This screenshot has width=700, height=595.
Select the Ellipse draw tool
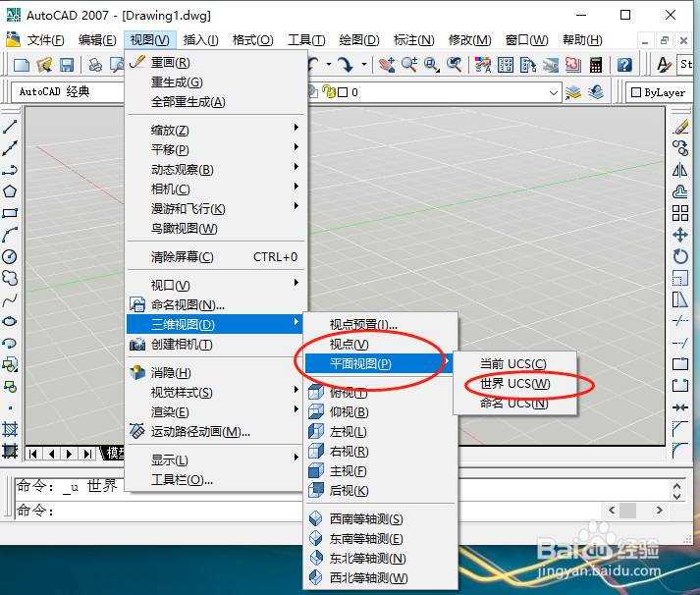point(10,321)
